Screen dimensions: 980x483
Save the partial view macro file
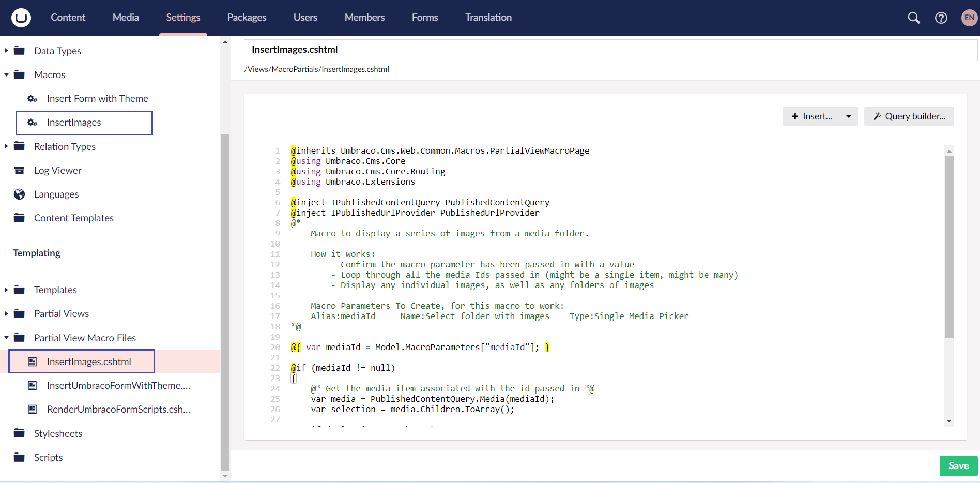[x=958, y=466]
